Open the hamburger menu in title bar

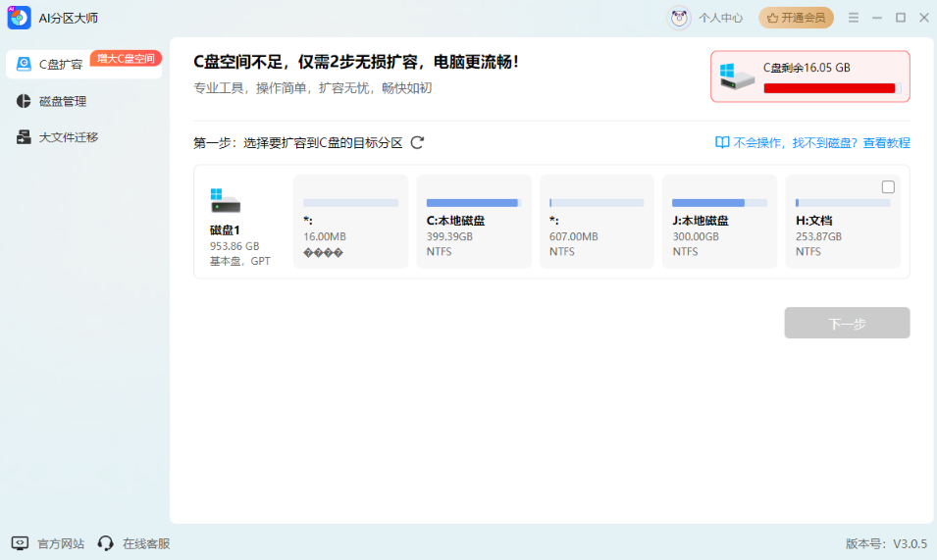[x=854, y=18]
